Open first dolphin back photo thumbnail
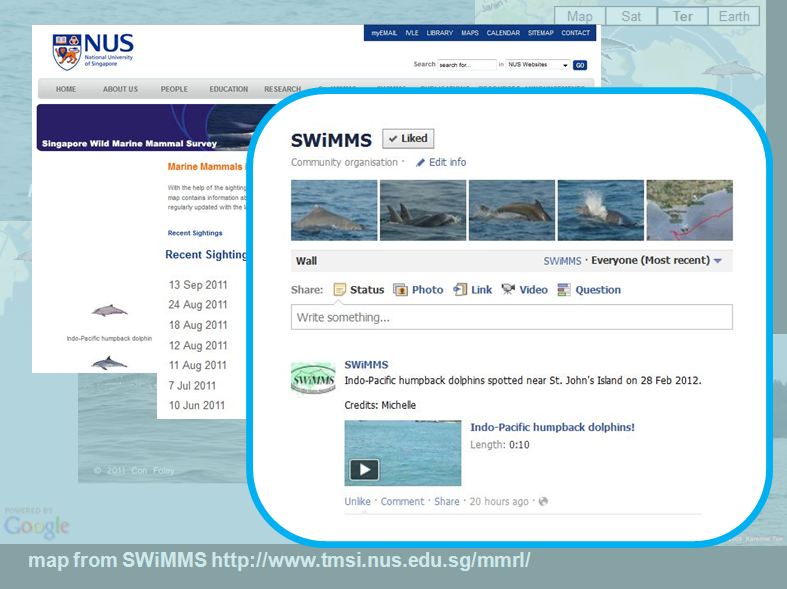The height and width of the screenshot is (589, 787). point(334,210)
